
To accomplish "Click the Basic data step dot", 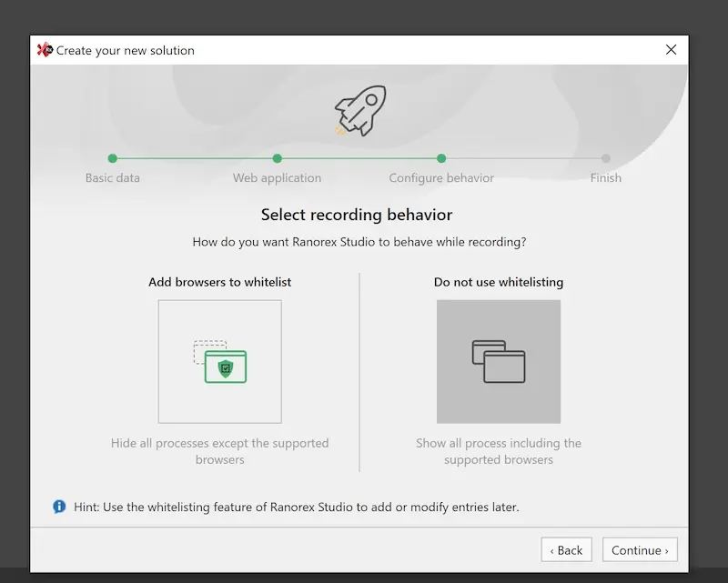I will coord(112,158).
